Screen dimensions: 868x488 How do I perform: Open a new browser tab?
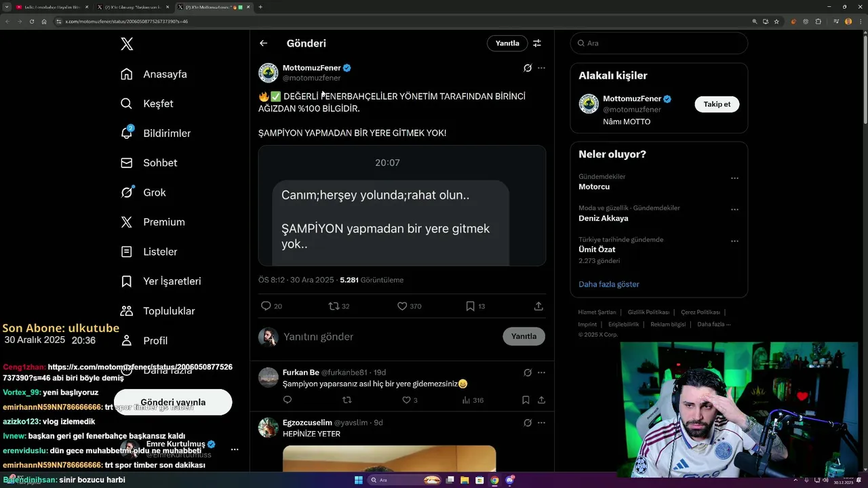pyautogui.click(x=260, y=7)
